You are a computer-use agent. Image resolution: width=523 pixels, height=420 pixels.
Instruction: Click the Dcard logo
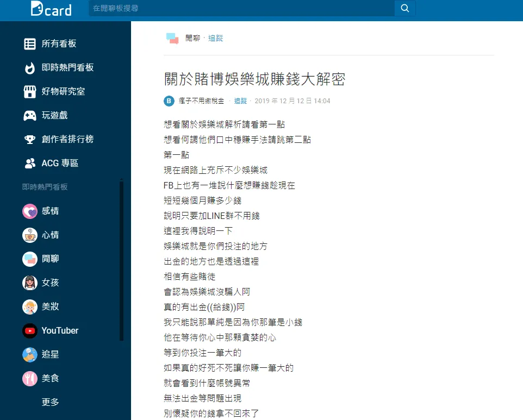(x=51, y=9)
